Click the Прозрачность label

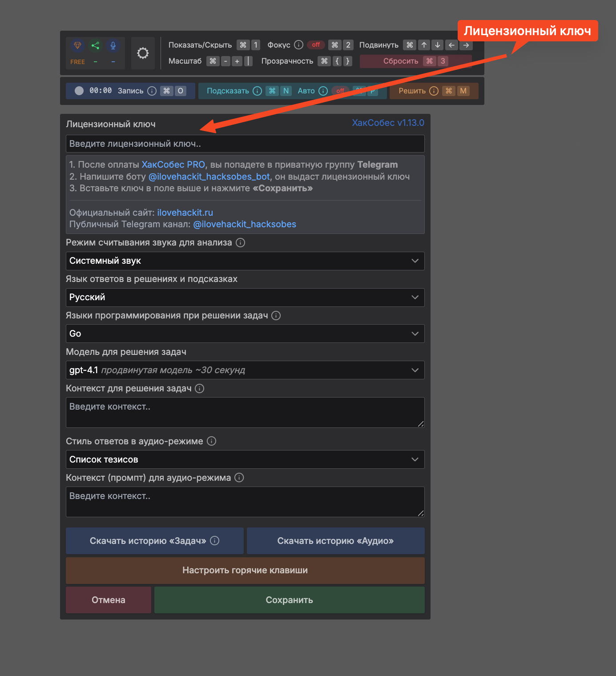[287, 61]
